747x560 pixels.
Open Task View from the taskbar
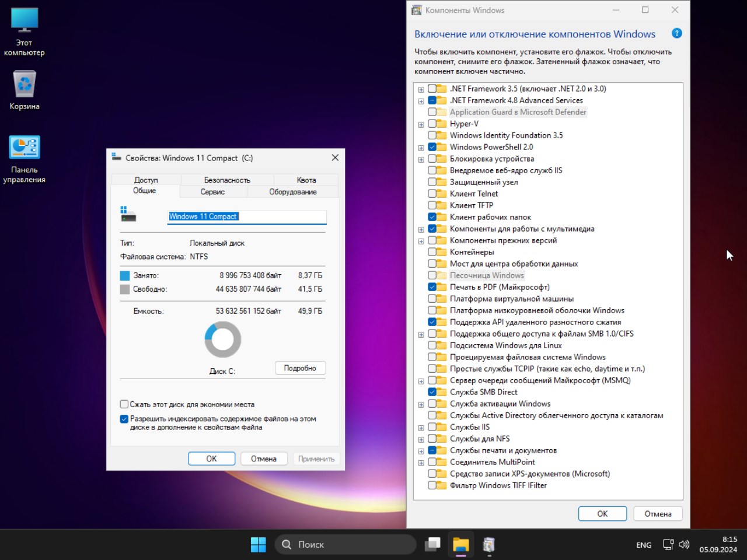pyautogui.click(x=432, y=544)
